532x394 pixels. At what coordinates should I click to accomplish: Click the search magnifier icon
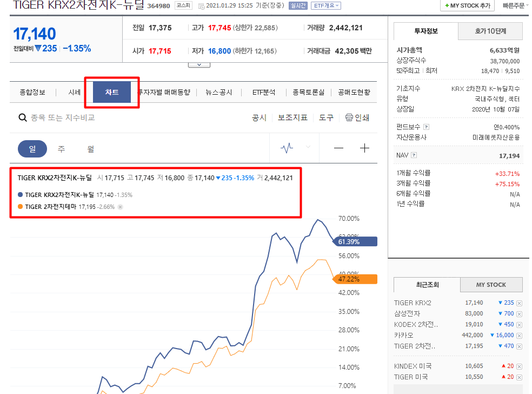22,118
